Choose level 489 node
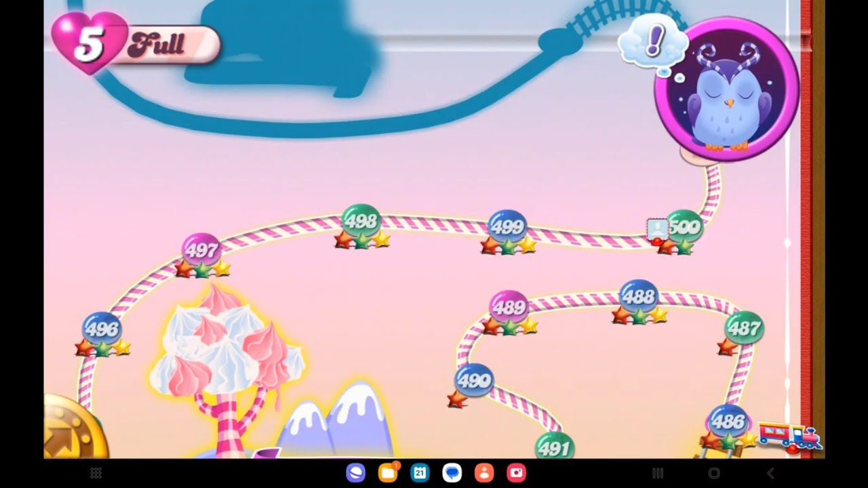 (509, 307)
